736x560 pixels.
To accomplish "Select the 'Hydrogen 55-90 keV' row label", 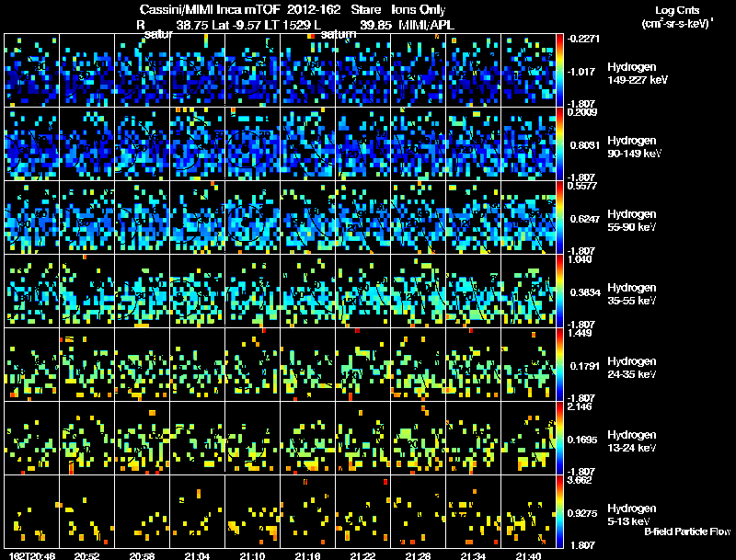I will [x=632, y=221].
